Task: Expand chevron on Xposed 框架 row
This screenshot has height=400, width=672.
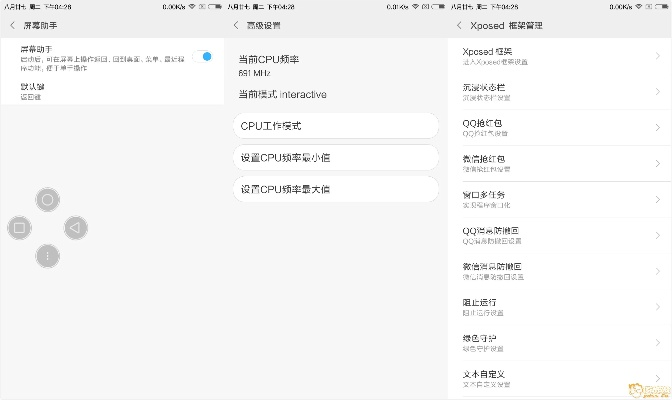Action: (x=657, y=56)
